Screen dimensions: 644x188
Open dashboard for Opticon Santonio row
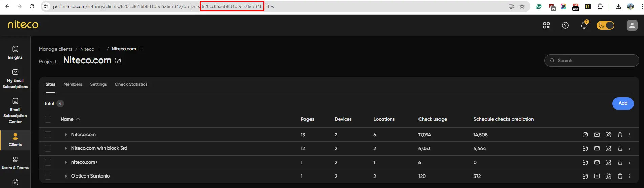(585, 176)
